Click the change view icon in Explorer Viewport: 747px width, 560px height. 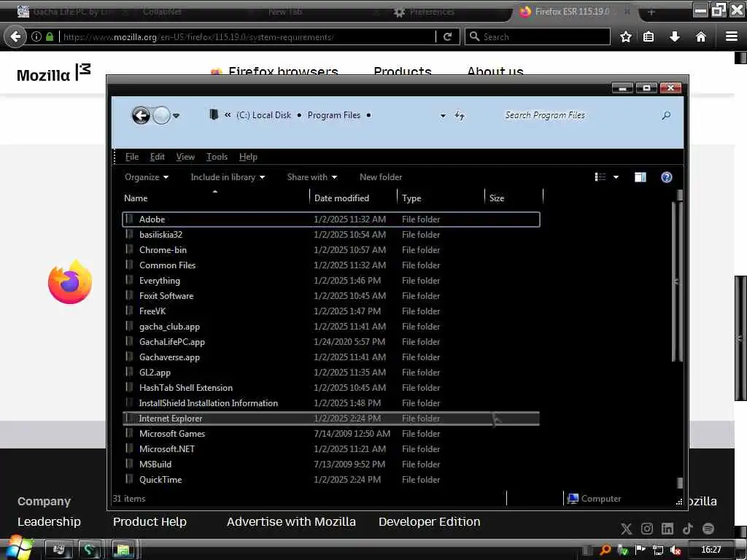coord(600,177)
